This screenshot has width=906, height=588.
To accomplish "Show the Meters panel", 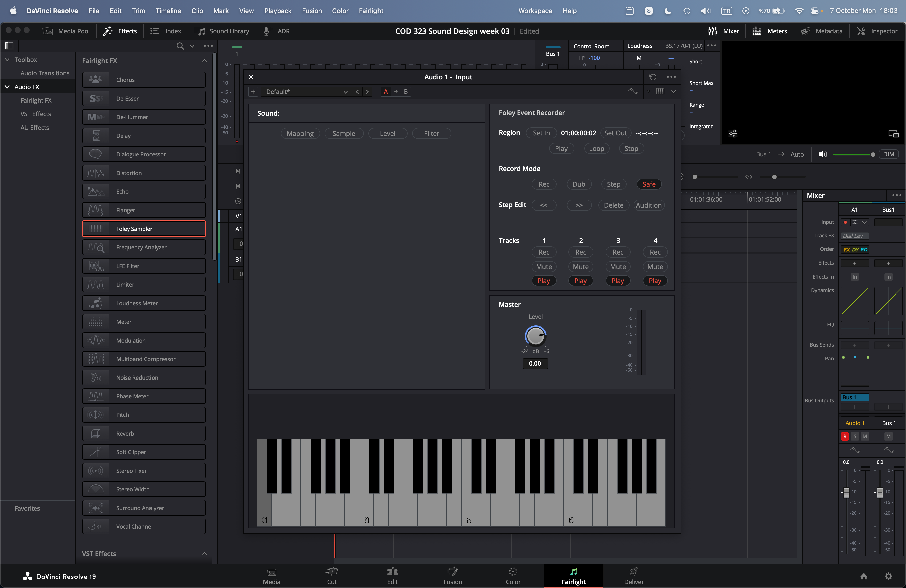I will 770,31.
